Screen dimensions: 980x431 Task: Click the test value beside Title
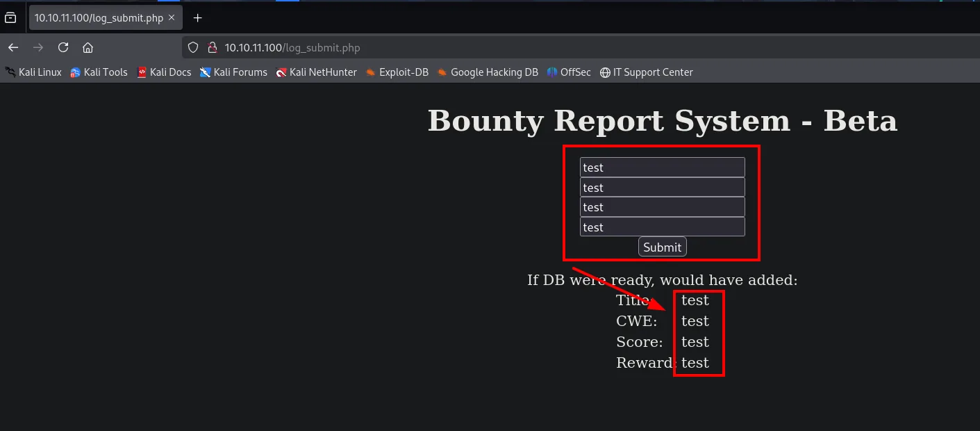tap(695, 300)
